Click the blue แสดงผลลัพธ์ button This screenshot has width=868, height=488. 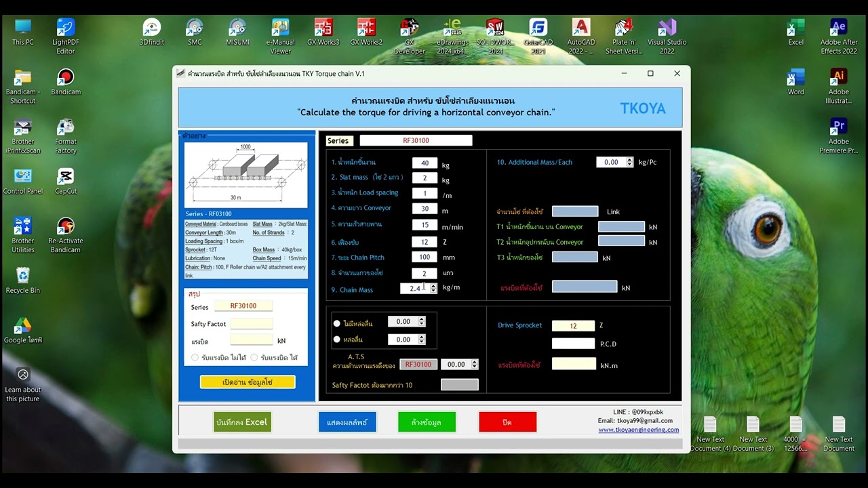coord(347,422)
